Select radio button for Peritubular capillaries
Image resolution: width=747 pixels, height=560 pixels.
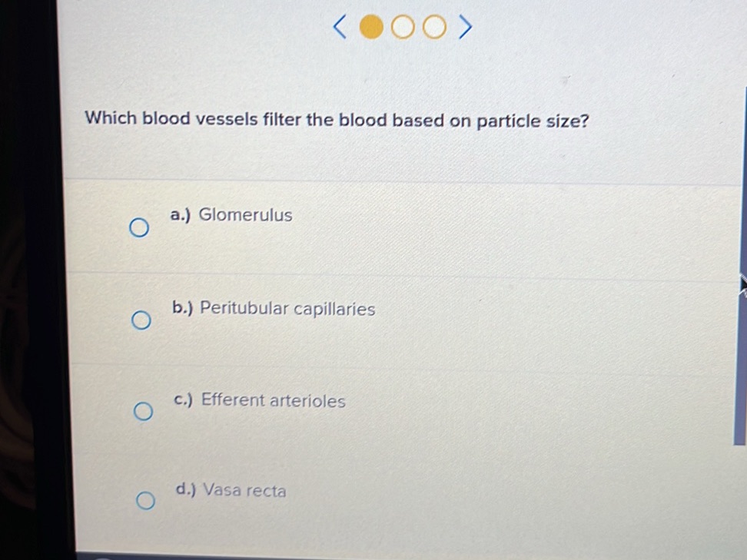tap(141, 320)
